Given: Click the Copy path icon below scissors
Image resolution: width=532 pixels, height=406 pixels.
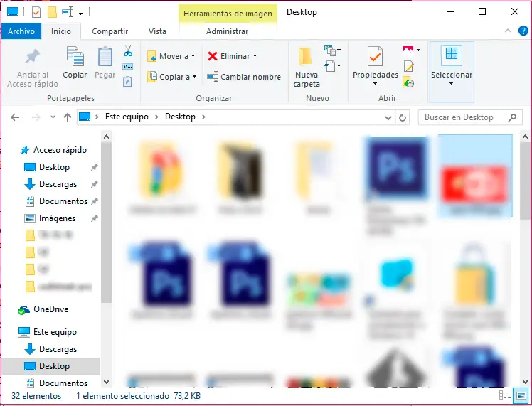Looking at the screenshot, I should 128,66.
